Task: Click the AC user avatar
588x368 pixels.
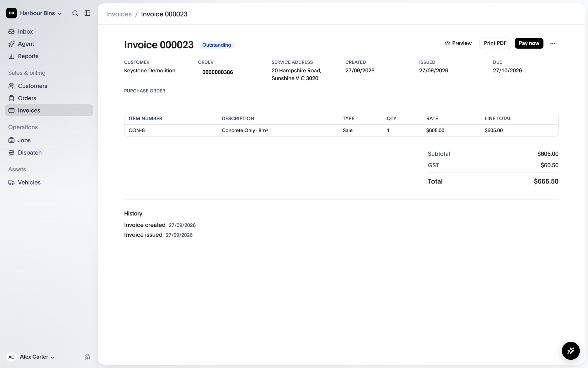Action: [x=12, y=357]
